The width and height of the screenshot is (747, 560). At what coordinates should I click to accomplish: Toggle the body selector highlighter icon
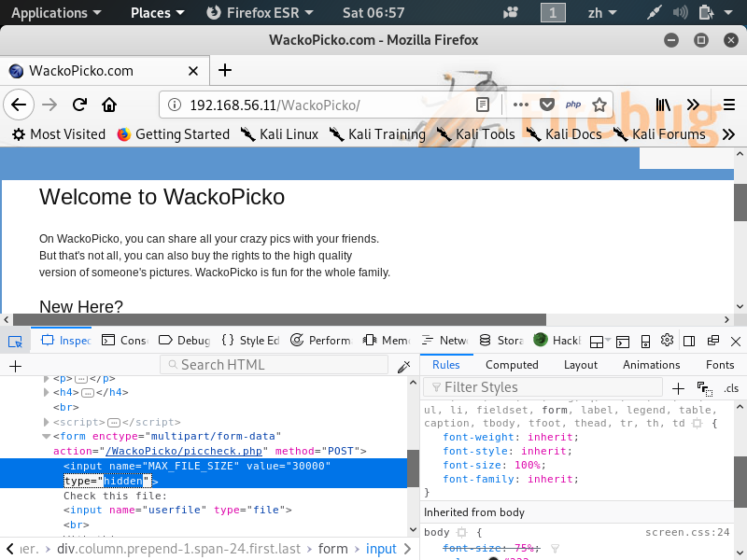[x=461, y=532]
